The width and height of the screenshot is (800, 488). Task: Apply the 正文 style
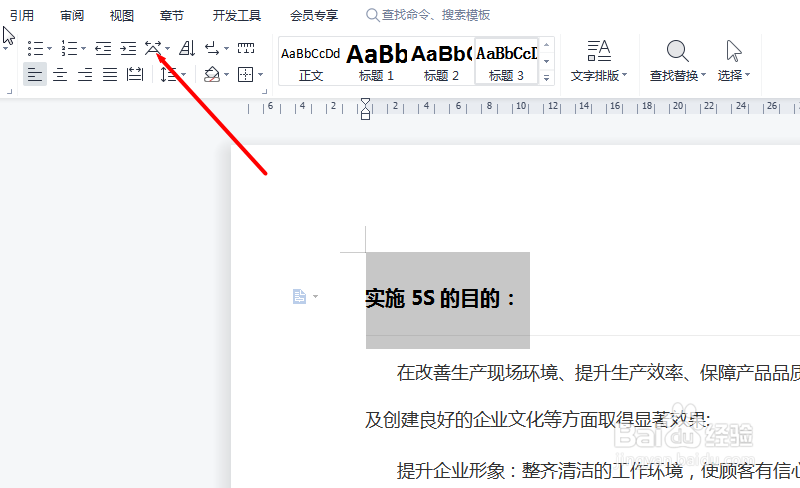pos(311,61)
